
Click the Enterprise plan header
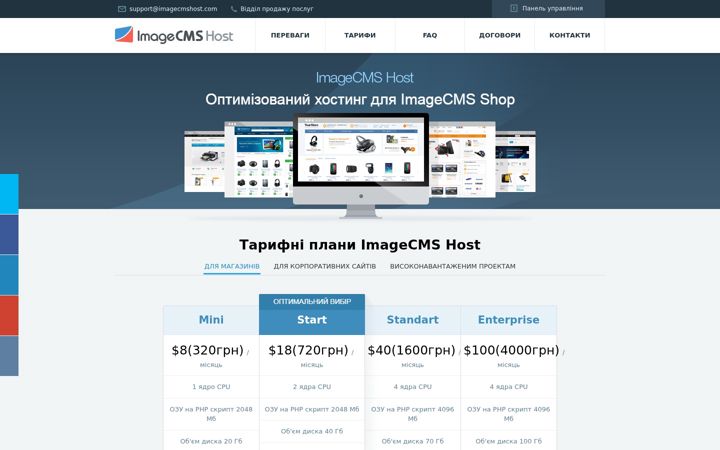click(509, 320)
